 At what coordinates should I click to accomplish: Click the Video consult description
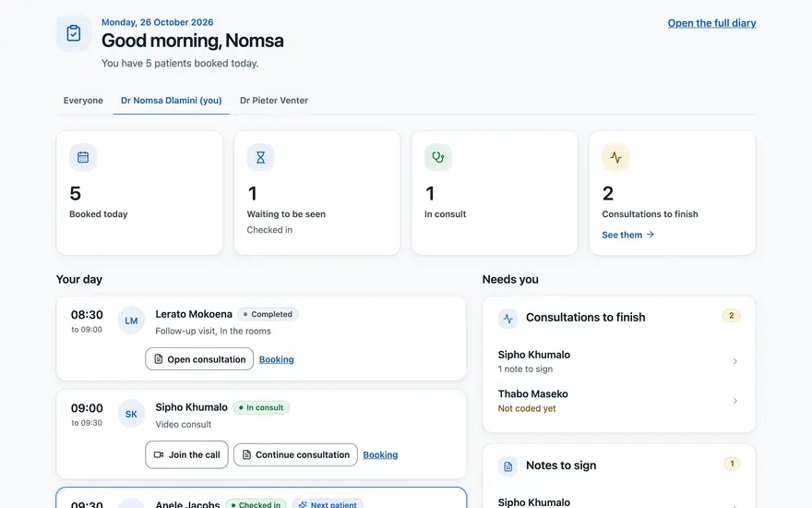184,425
